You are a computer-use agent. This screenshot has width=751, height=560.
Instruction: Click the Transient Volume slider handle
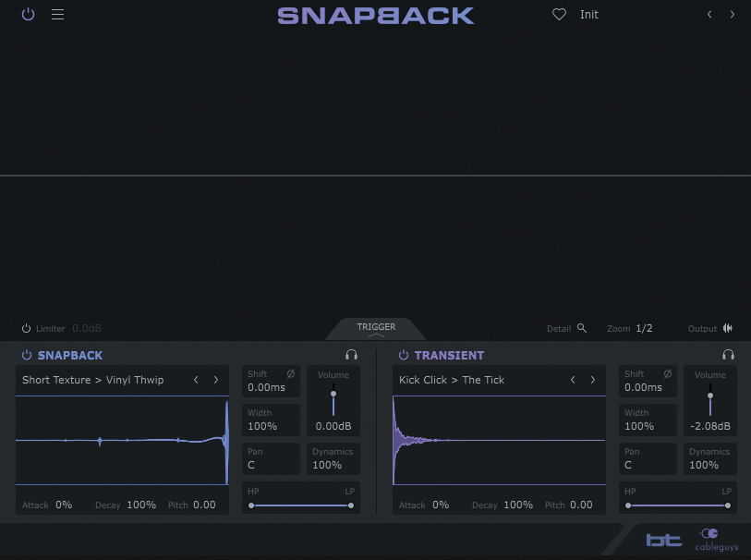[x=710, y=396]
